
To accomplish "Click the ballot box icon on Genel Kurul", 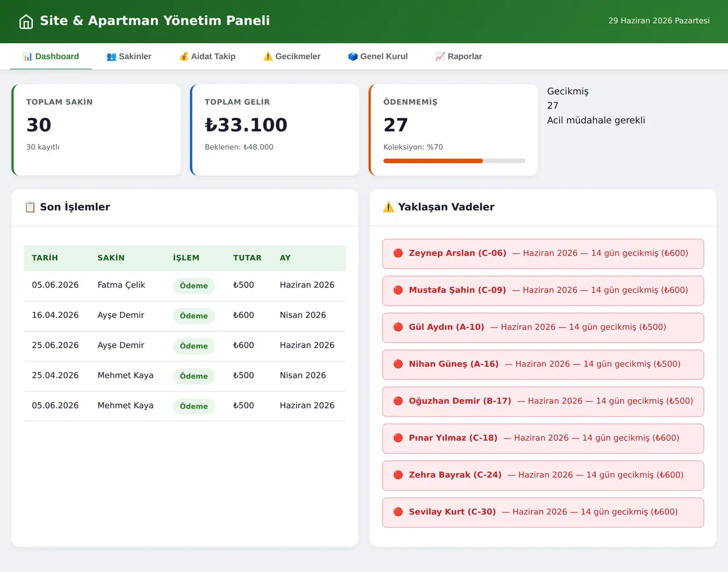I will tap(353, 56).
